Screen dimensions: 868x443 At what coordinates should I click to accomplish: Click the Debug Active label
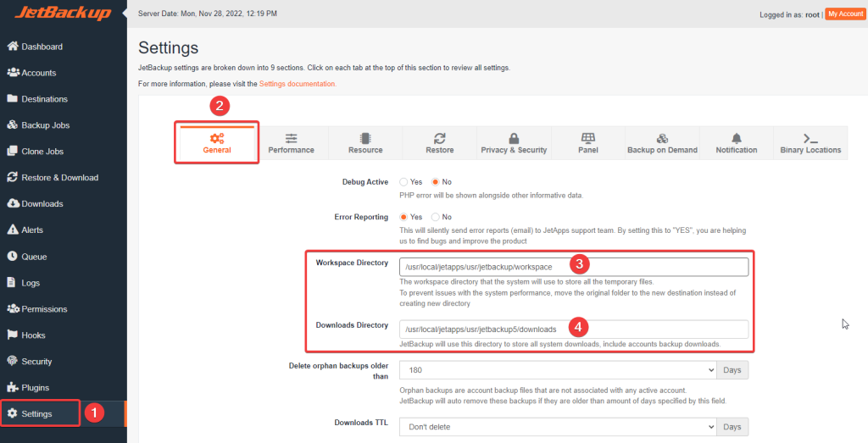pyautogui.click(x=365, y=182)
